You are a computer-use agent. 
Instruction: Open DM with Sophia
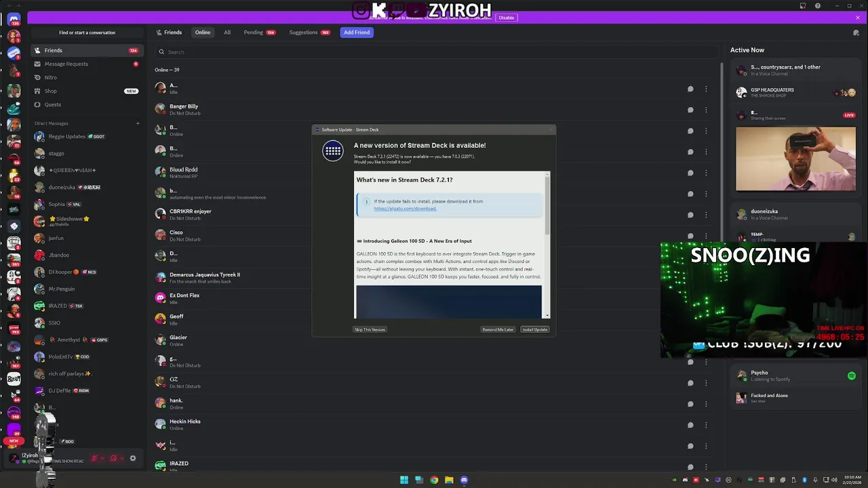pyautogui.click(x=87, y=204)
